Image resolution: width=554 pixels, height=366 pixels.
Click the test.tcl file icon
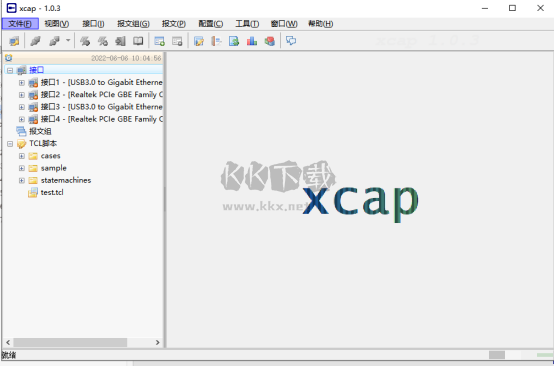33,193
